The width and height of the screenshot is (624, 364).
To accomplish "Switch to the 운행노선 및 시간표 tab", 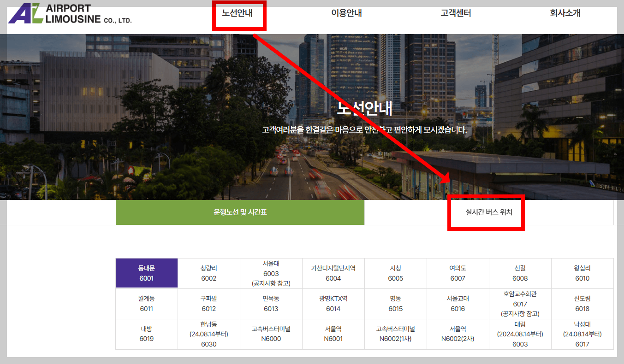I will 240,212.
